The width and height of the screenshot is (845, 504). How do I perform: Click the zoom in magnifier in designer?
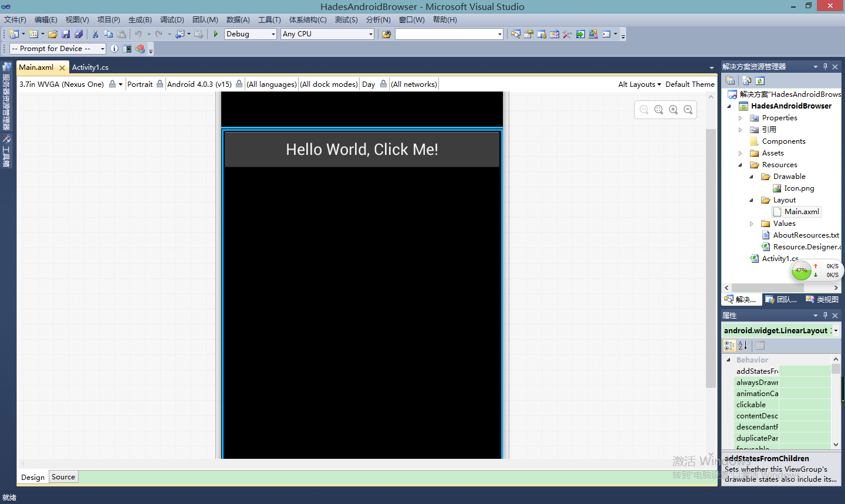pos(673,110)
